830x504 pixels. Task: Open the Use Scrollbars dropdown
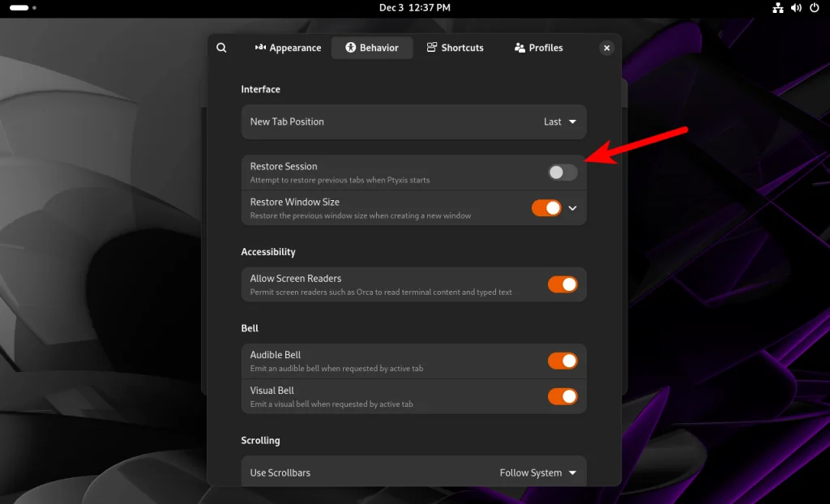[x=414, y=471]
